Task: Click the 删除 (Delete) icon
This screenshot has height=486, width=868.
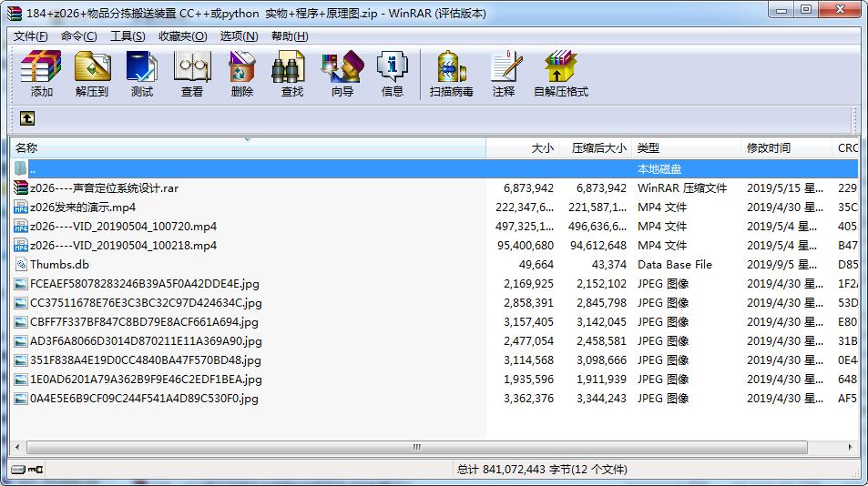Action: [242, 74]
